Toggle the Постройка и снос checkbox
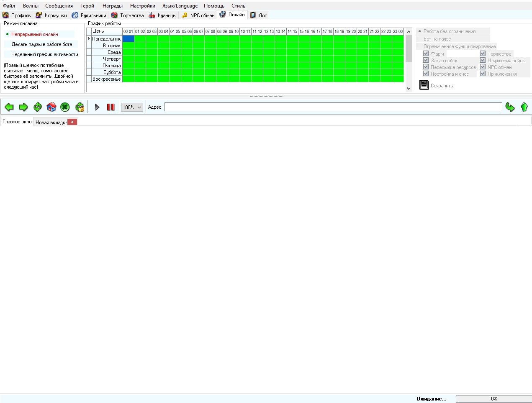The width and height of the screenshot is (532, 403). 426,74
